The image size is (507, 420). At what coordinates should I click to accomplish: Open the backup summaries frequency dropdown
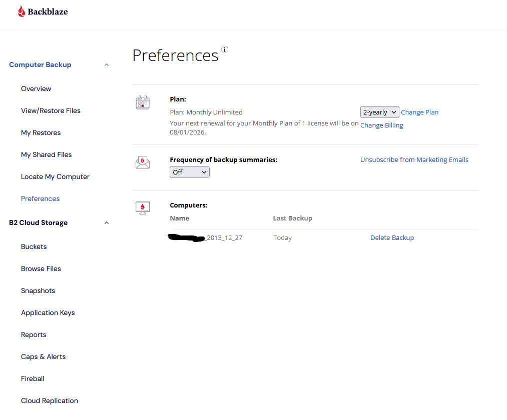click(x=190, y=172)
